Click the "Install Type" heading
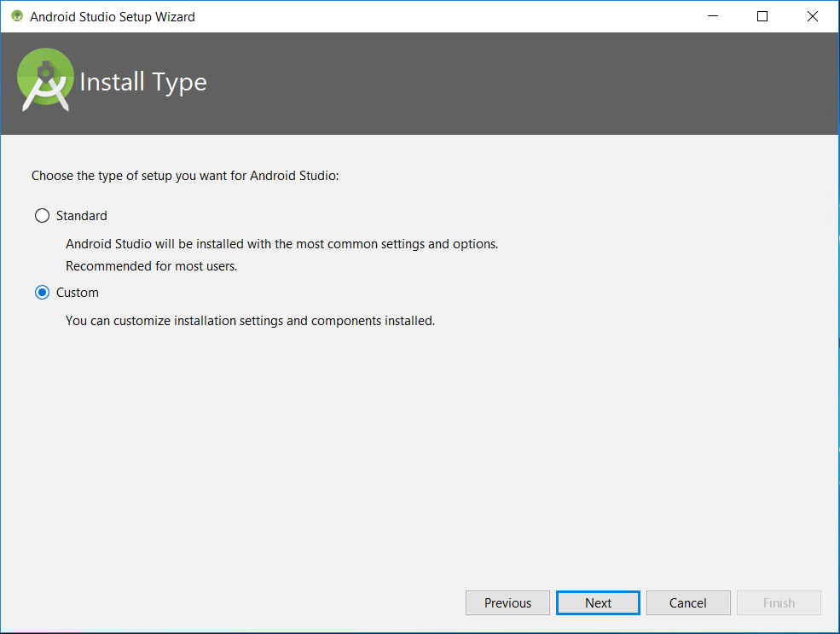The height and width of the screenshot is (634, 840). [143, 82]
